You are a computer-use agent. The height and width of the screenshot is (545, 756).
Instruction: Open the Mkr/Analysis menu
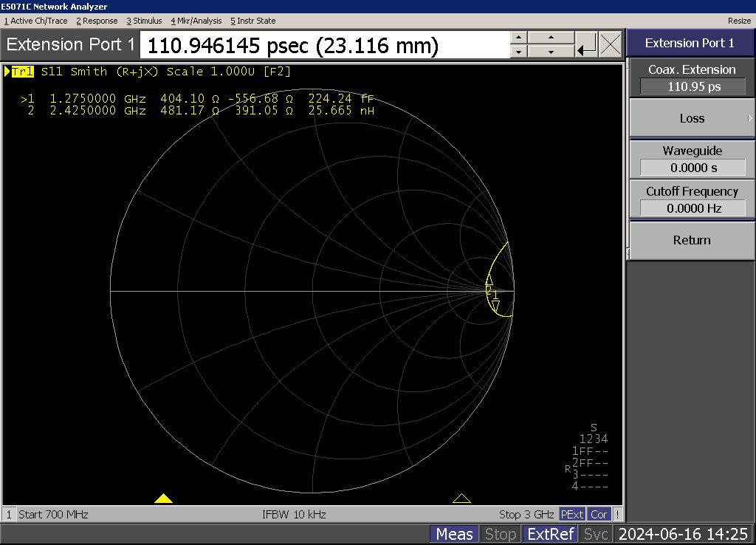pos(196,21)
